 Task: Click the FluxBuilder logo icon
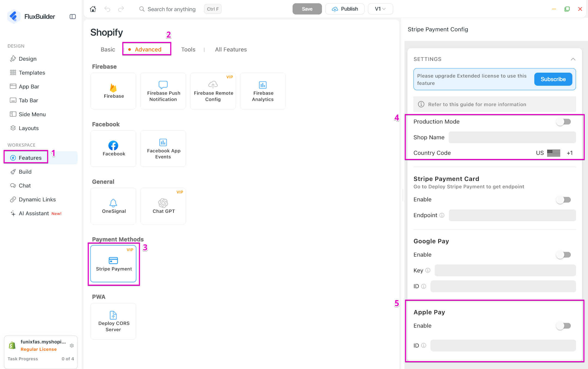tap(14, 16)
